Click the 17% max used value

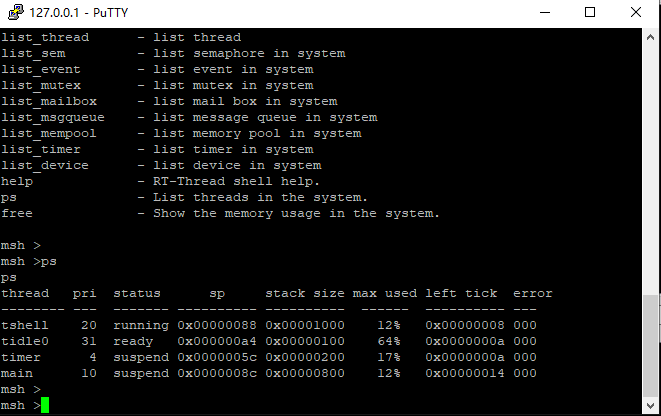click(x=389, y=357)
